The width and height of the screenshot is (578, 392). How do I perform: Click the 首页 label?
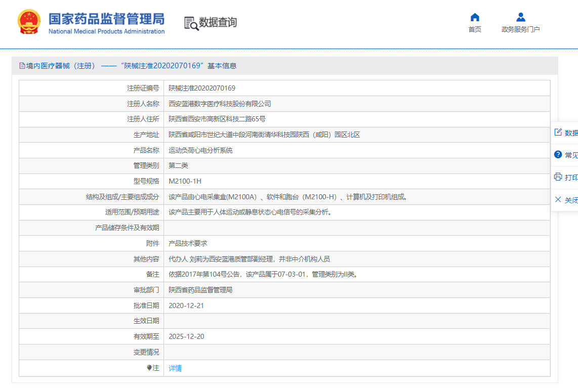475,29
